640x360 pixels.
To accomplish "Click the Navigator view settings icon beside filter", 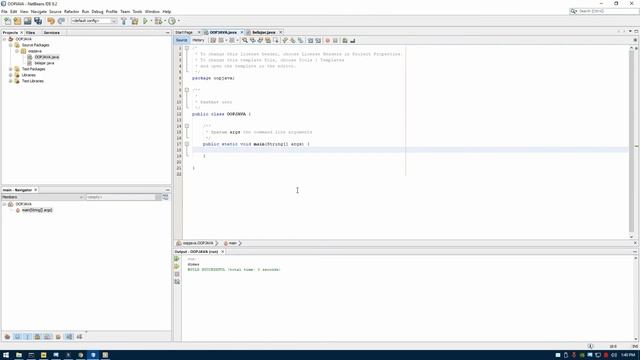I will (x=166, y=197).
